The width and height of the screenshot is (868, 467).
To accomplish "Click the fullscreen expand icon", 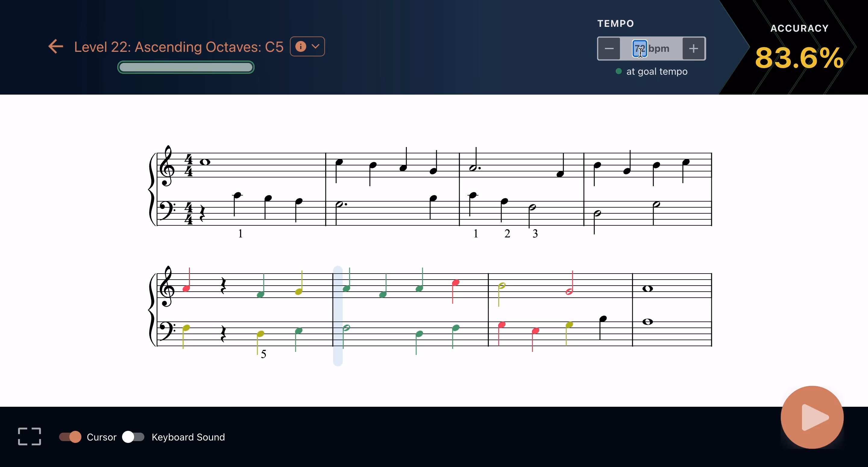I will pos(29,437).
